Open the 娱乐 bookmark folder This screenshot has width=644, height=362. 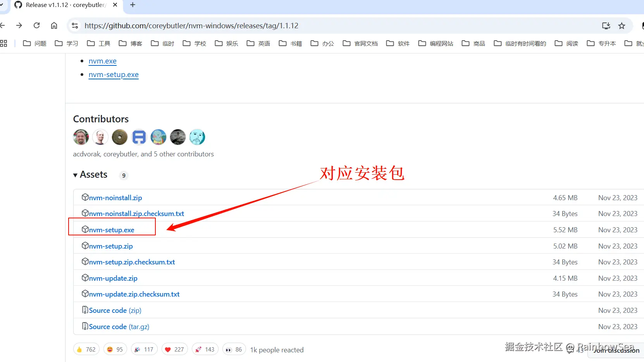tap(227, 43)
